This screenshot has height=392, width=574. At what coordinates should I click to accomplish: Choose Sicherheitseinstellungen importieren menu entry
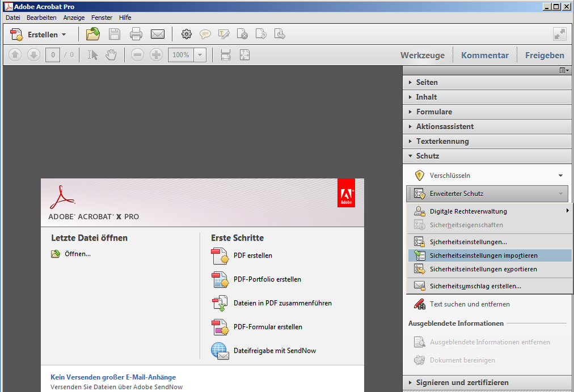pos(483,255)
